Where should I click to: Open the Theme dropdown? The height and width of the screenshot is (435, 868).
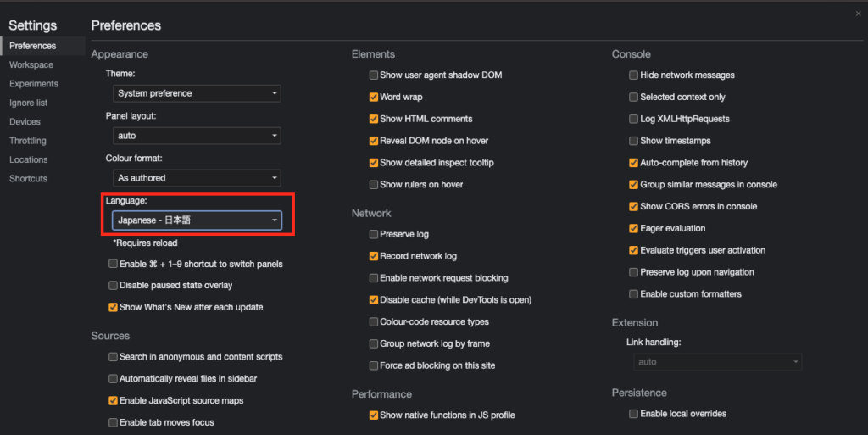[x=197, y=93]
